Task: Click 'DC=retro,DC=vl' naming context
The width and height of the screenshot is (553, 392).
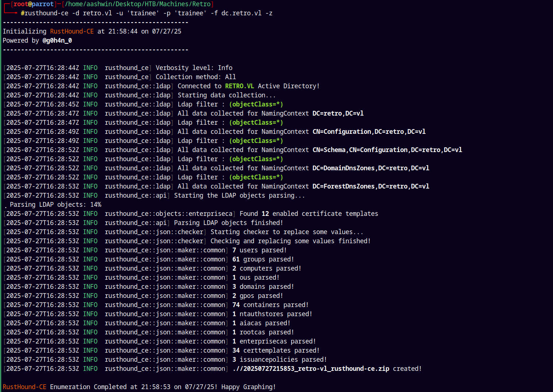Action: click(338, 113)
